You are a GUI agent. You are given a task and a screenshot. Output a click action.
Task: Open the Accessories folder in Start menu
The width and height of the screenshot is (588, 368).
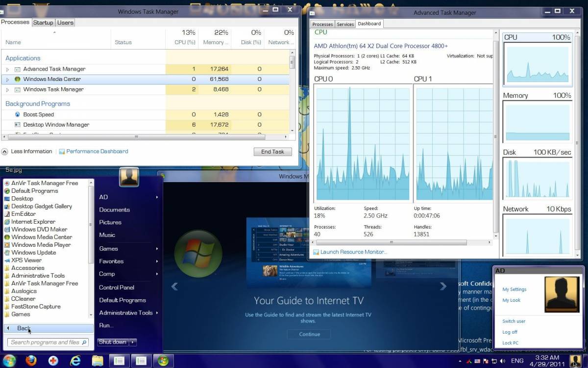point(28,268)
